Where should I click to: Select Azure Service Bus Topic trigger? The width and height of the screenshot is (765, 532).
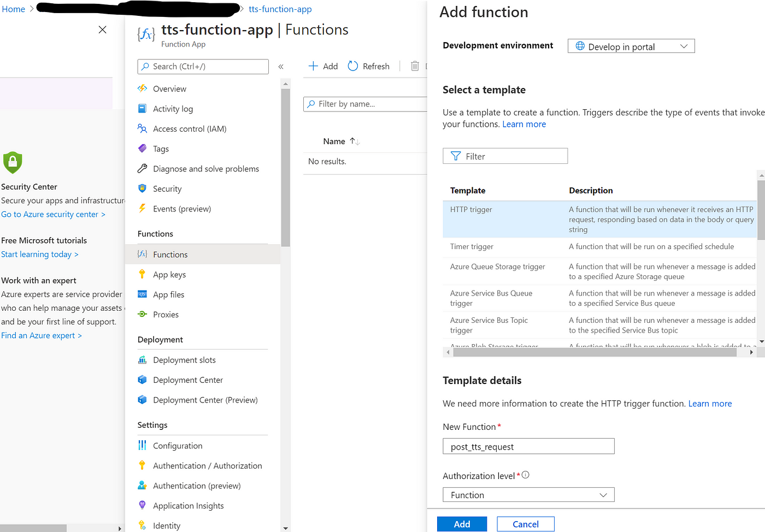599,325
